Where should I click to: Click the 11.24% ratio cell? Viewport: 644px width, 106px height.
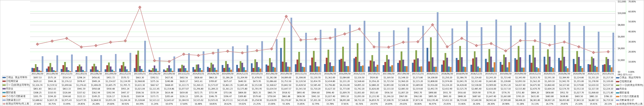pyautogui.click(x=155, y=104)
